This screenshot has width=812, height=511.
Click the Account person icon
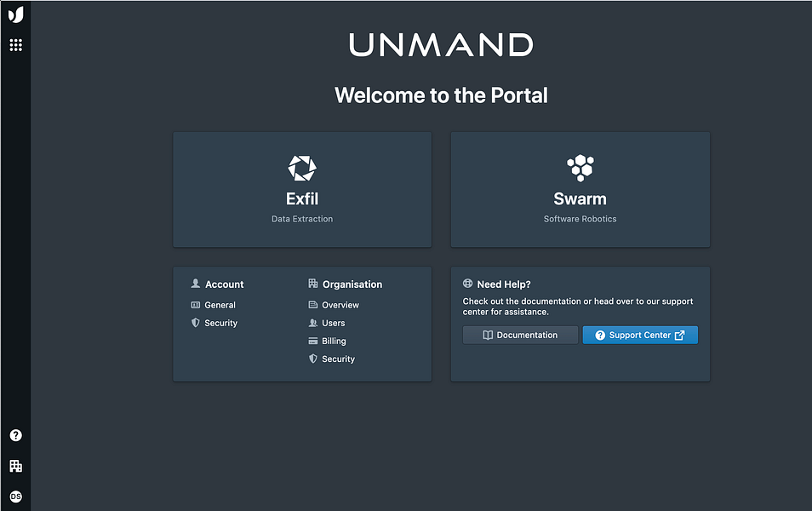196,284
